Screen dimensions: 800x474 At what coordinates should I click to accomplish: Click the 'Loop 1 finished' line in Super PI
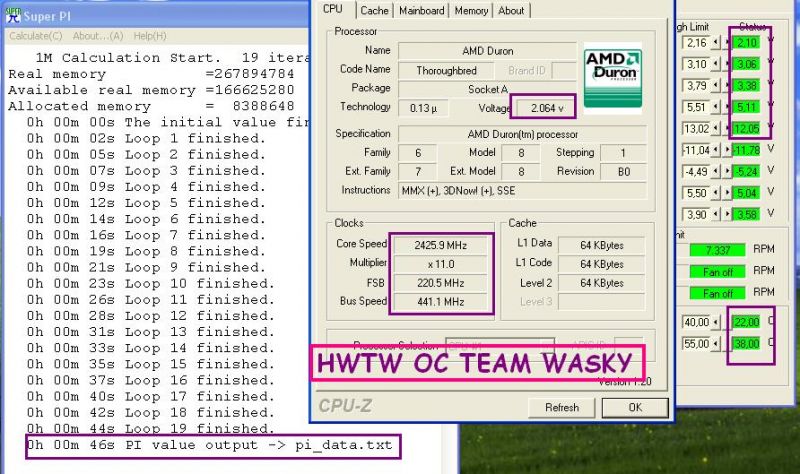pyautogui.click(x=146, y=139)
